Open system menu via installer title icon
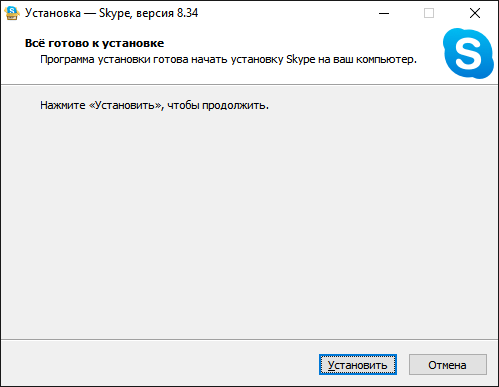This screenshot has height=387, width=499. pyautogui.click(x=12, y=13)
